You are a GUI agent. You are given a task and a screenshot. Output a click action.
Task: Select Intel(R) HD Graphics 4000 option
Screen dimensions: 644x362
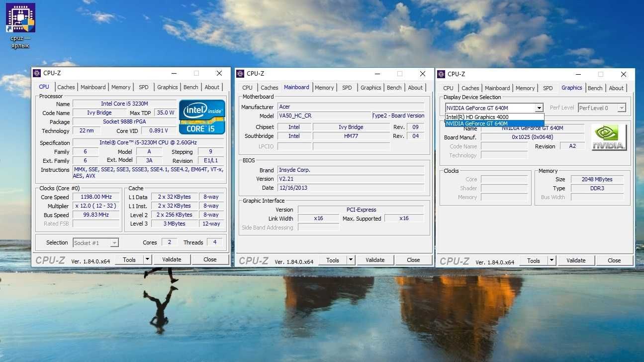point(494,117)
